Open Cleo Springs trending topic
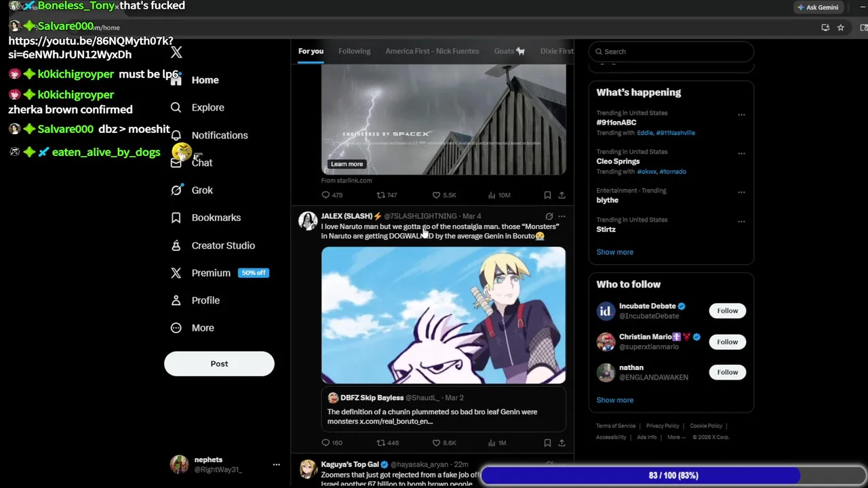868x488 pixels. click(618, 161)
